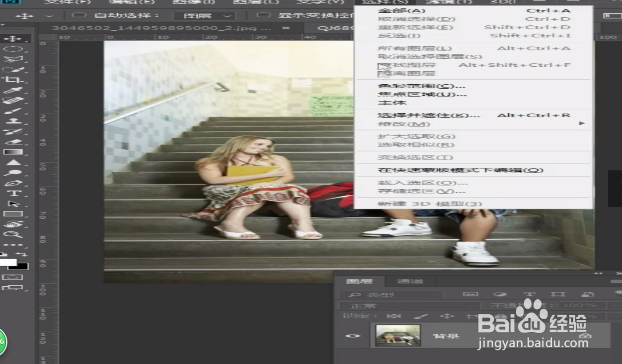Viewport: 622px width, 364px height.
Task: Toggle lock image pixels brush icon
Action: click(420, 316)
